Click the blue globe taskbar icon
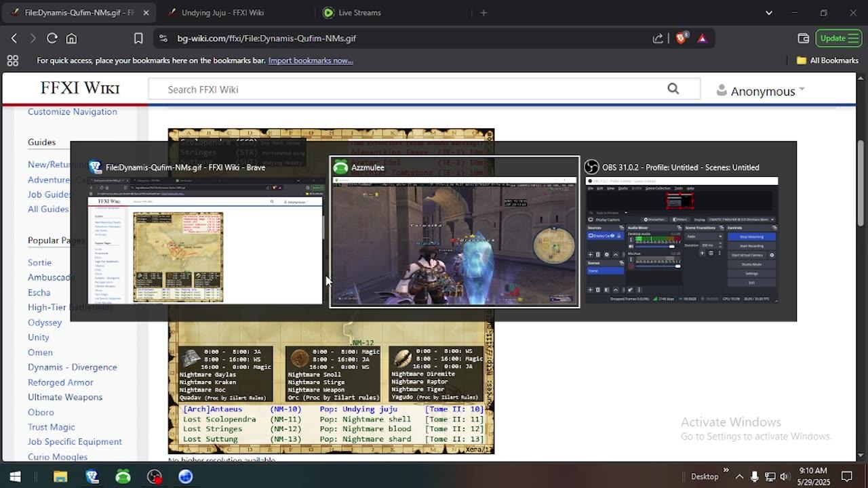The width and height of the screenshot is (868, 488). pos(185,476)
